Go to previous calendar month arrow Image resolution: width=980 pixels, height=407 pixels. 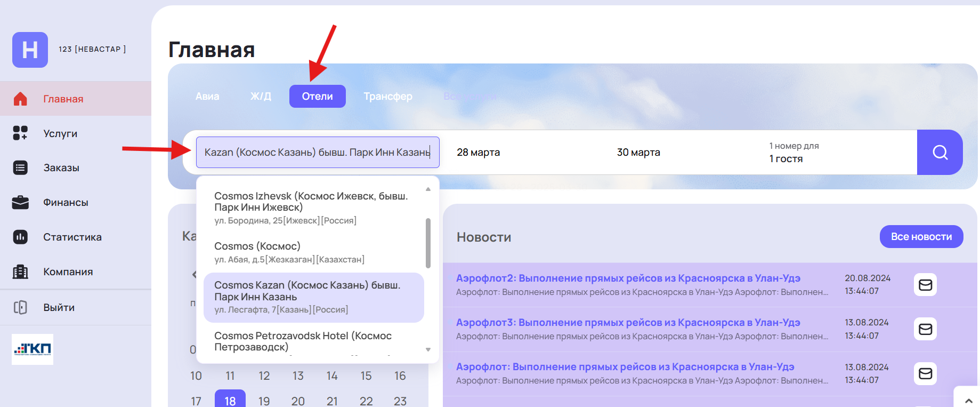[194, 275]
